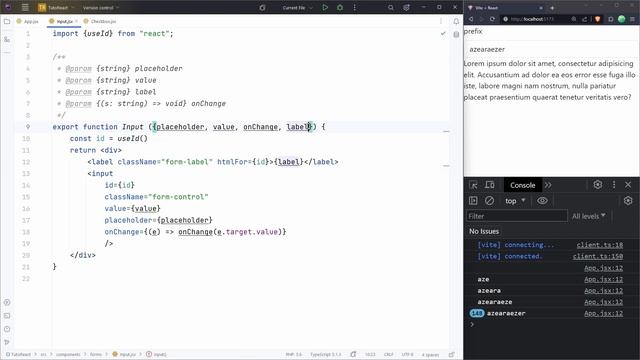The width and height of the screenshot is (640, 360).
Task: Open DevTools customize menu (three dots)
Action: coord(614,185)
